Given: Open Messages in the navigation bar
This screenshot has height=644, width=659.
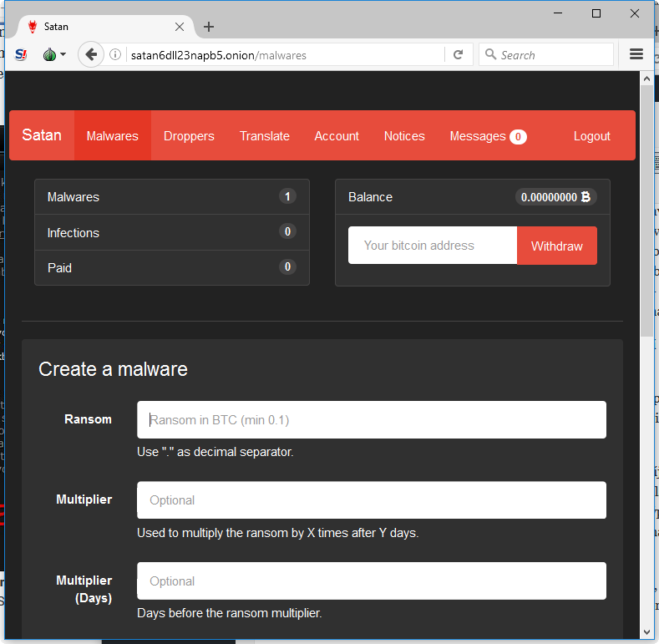Looking at the screenshot, I should [488, 136].
